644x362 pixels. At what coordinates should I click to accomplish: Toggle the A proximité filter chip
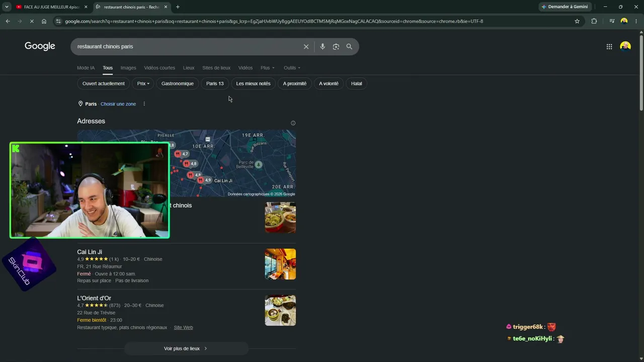[295, 83]
